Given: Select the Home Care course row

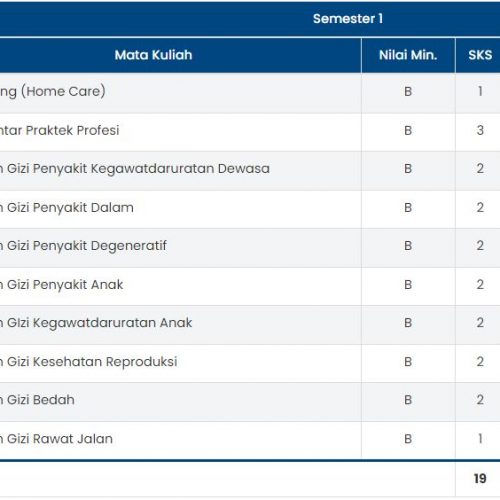Looking at the screenshot, I should pyautogui.click(x=250, y=93).
